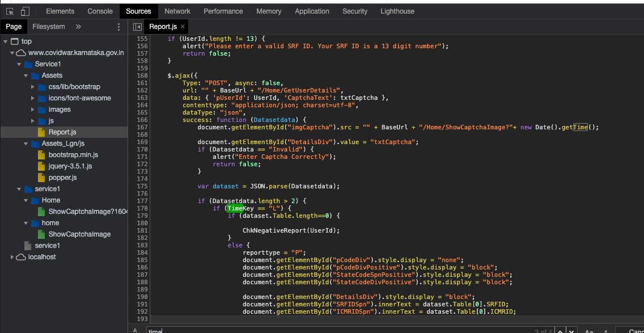This screenshot has height=333, width=644.
Task: Click the js folder icon
Action: pos(42,121)
